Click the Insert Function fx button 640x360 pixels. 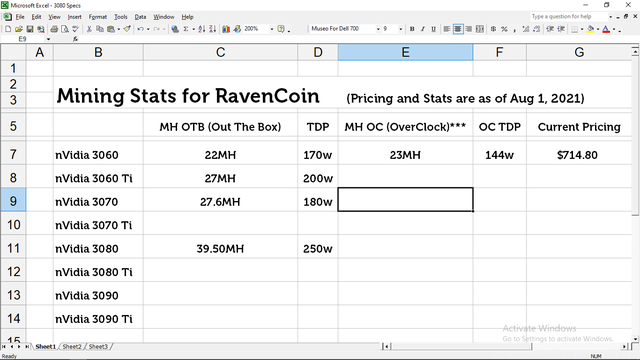coord(76,39)
